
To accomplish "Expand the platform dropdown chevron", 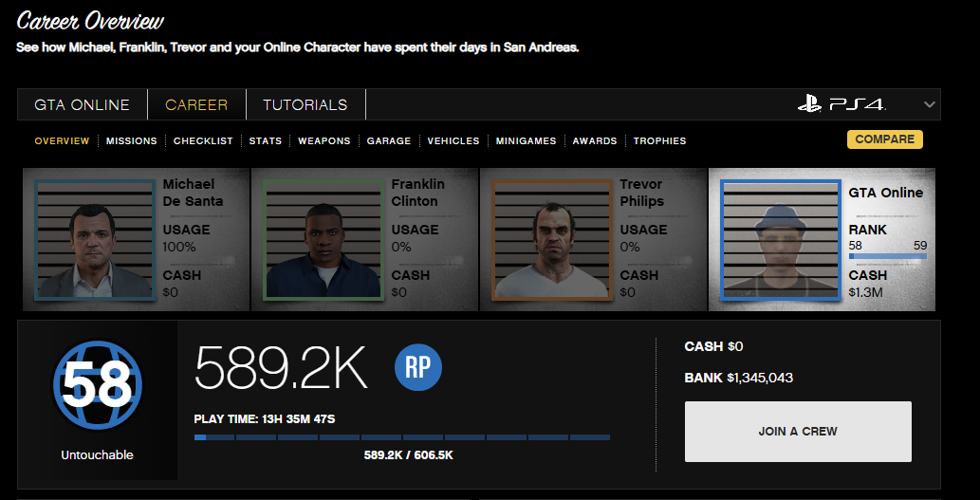I will pyautogui.click(x=930, y=104).
